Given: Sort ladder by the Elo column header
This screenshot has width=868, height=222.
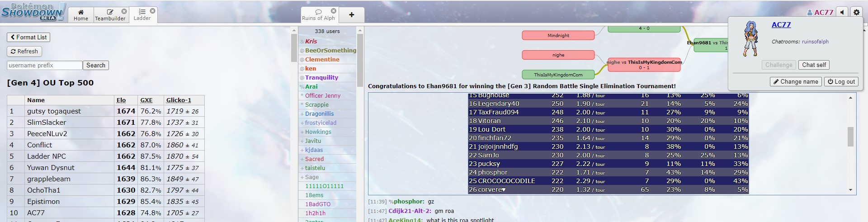Looking at the screenshot, I should (x=121, y=100).
